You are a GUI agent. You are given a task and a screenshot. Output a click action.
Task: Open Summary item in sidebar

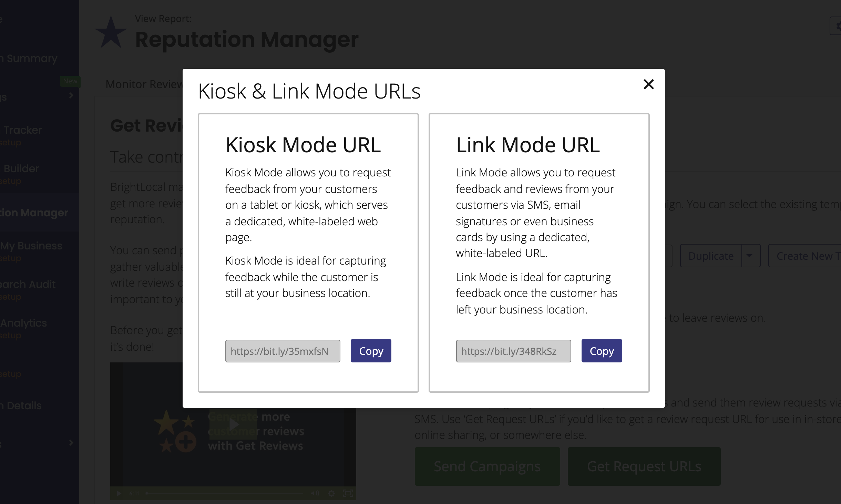[x=29, y=59]
